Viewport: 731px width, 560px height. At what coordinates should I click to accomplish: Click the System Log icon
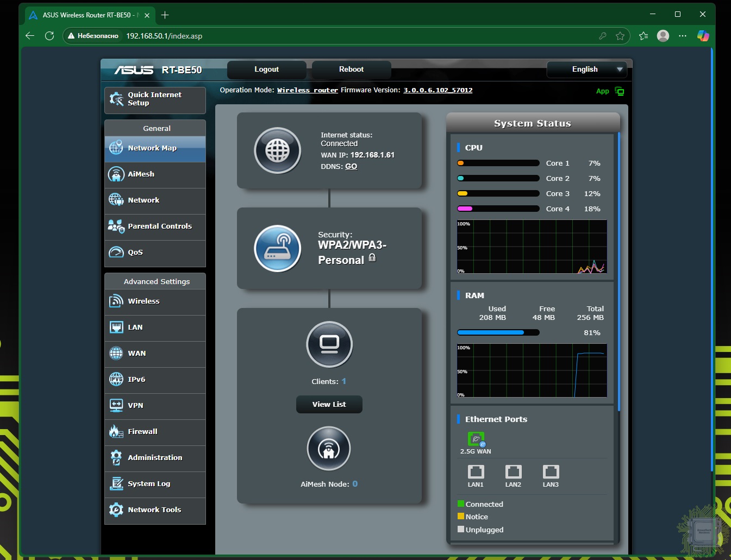(x=116, y=483)
